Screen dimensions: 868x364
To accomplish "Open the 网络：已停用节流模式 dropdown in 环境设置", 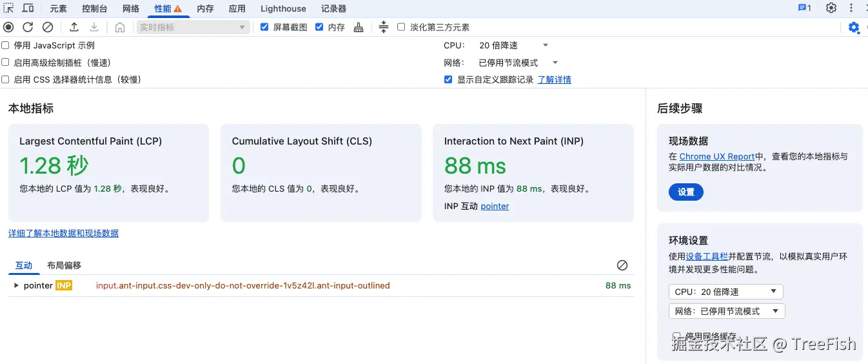I will (x=727, y=311).
